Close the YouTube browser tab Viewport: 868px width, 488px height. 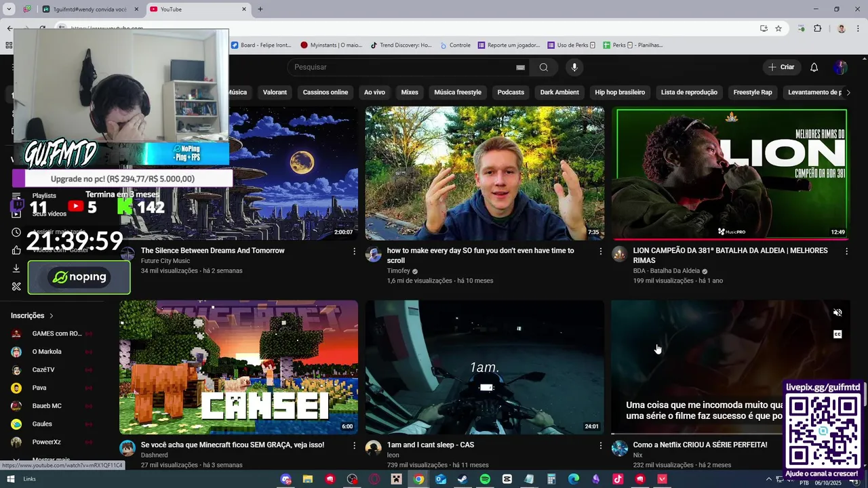(x=244, y=9)
